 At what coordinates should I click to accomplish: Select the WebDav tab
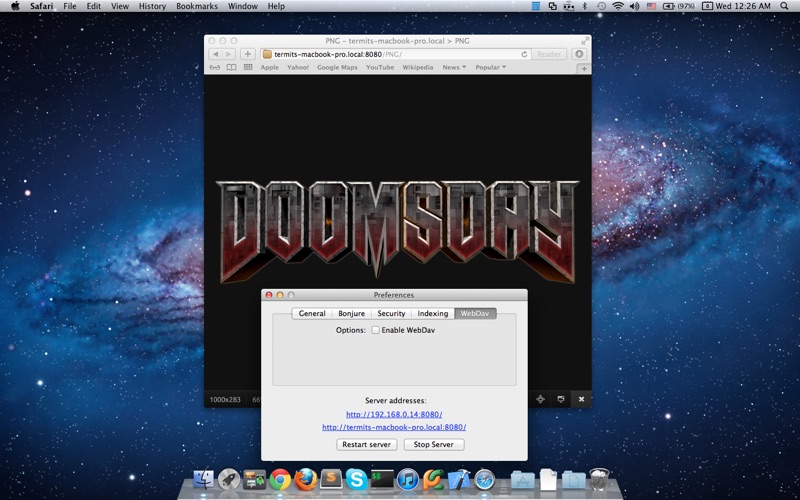coord(475,313)
